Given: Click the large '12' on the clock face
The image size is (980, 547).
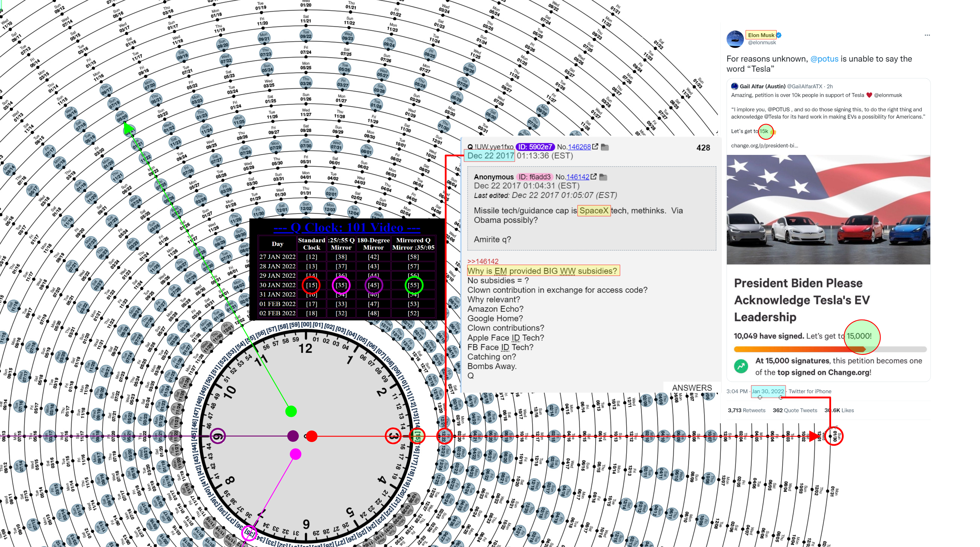Looking at the screenshot, I should (x=305, y=349).
